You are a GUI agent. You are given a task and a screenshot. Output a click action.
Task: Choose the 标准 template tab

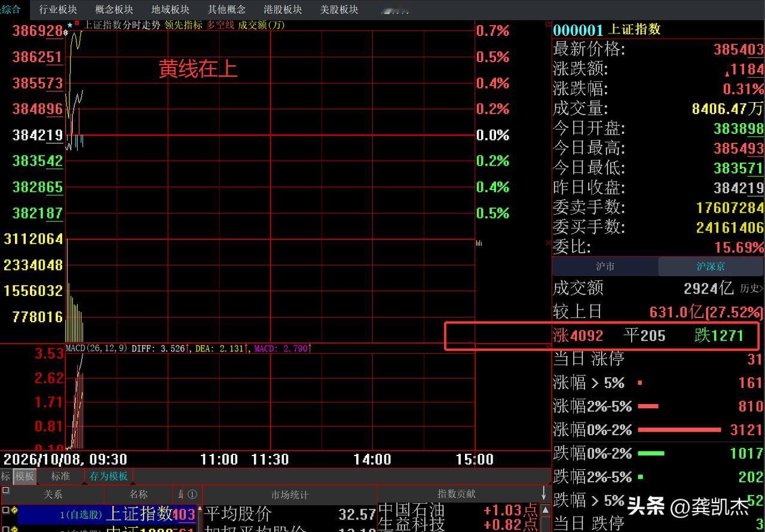(60, 476)
